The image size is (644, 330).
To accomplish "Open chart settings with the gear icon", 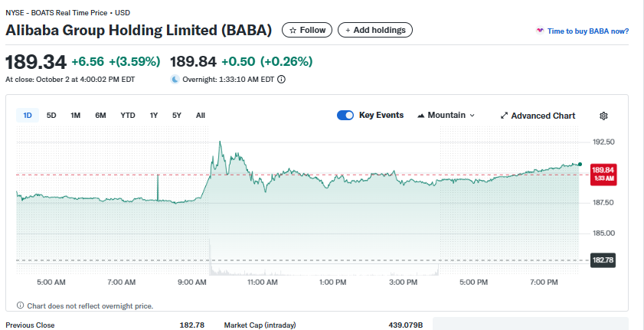I will pyautogui.click(x=603, y=116).
